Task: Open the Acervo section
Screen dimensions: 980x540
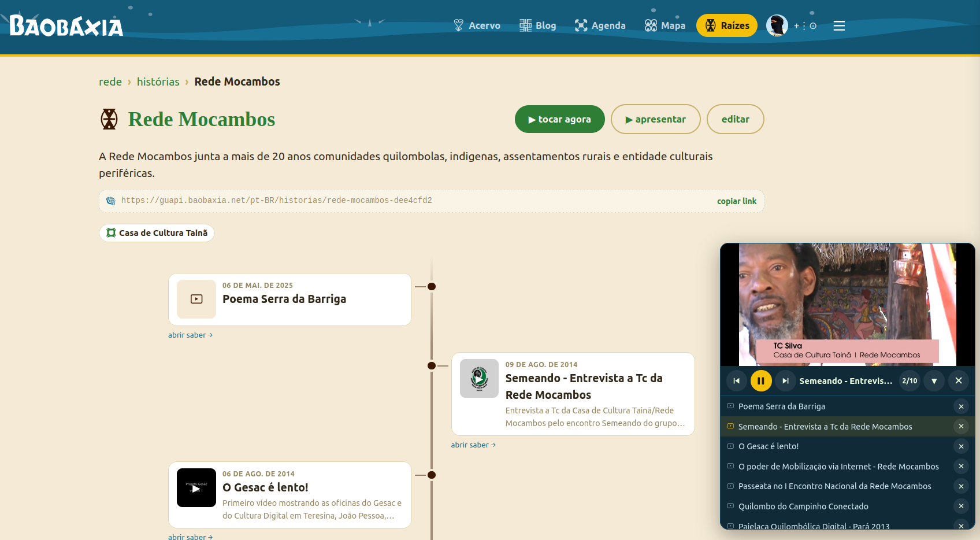Action: pyautogui.click(x=477, y=25)
